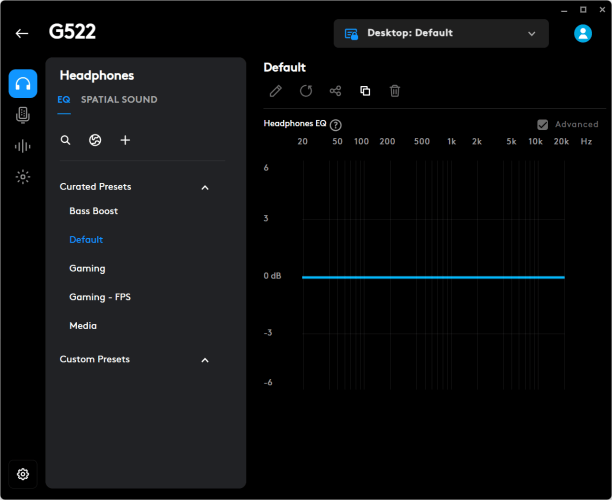Add a new EQ preset
612x500 pixels.
click(x=125, y=140)
